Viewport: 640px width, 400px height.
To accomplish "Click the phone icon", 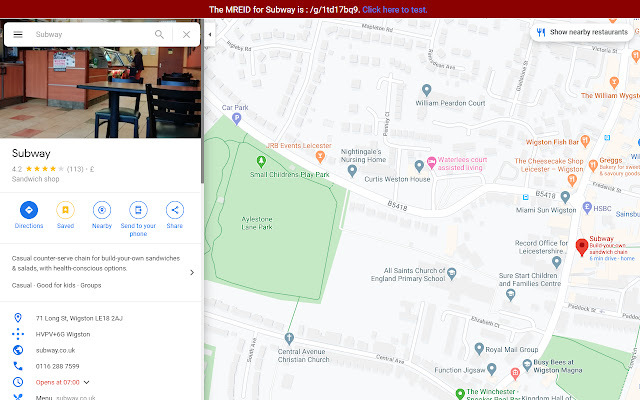I will point(18,366).
